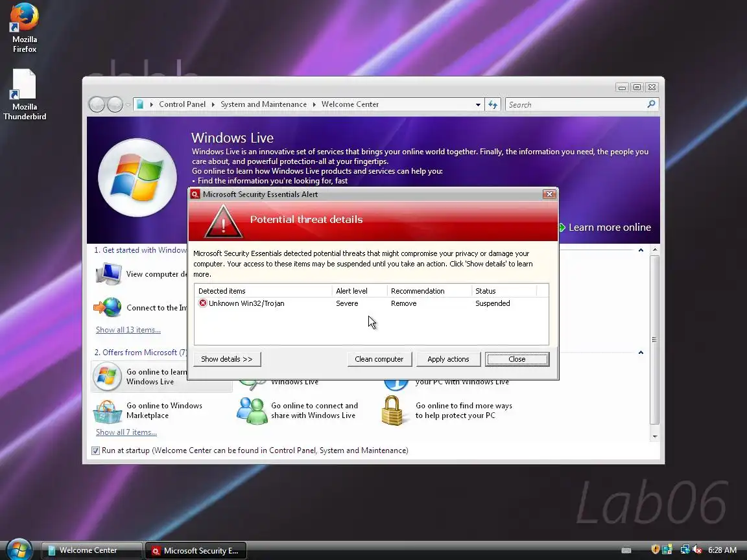Click the forward navigation button

(x=115, y=104)
